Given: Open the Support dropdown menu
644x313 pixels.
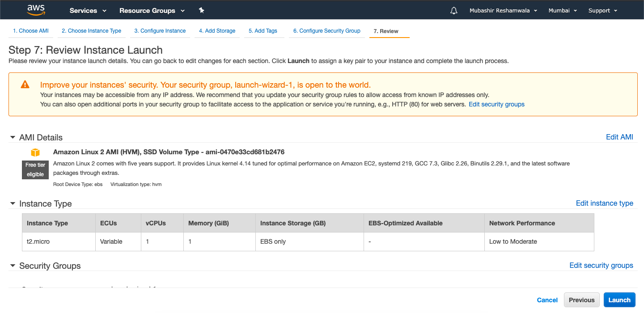Looking at the screenshot, I should point(603,10).
